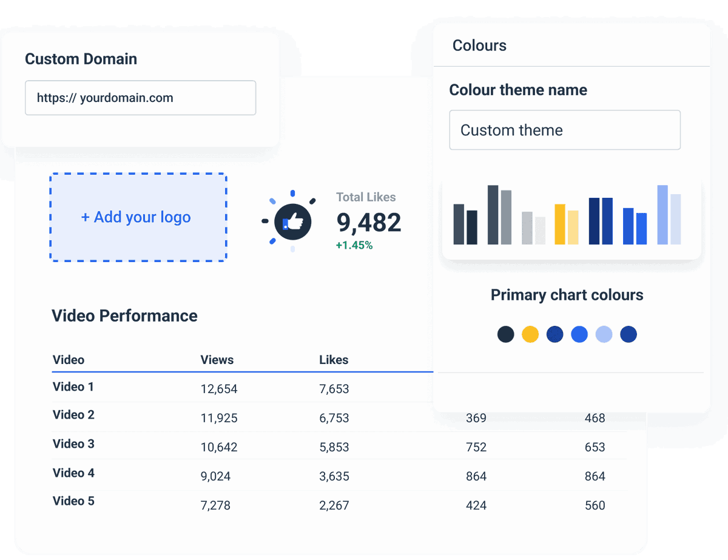Screen dimensions: 728x560
Task: Click the Add your logo placeholder
Action: (138, 217)
